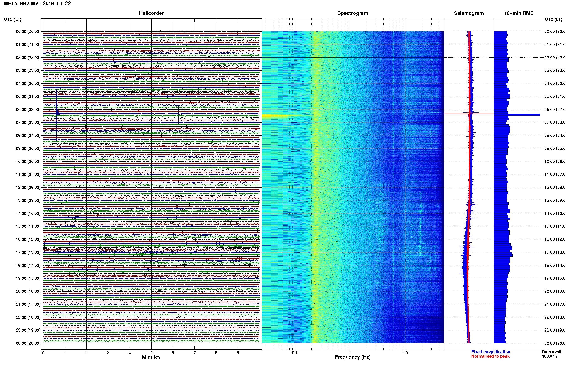Click the Seismogram panel heading
Viewport: 588px width, 368px height.
(469, 13)
